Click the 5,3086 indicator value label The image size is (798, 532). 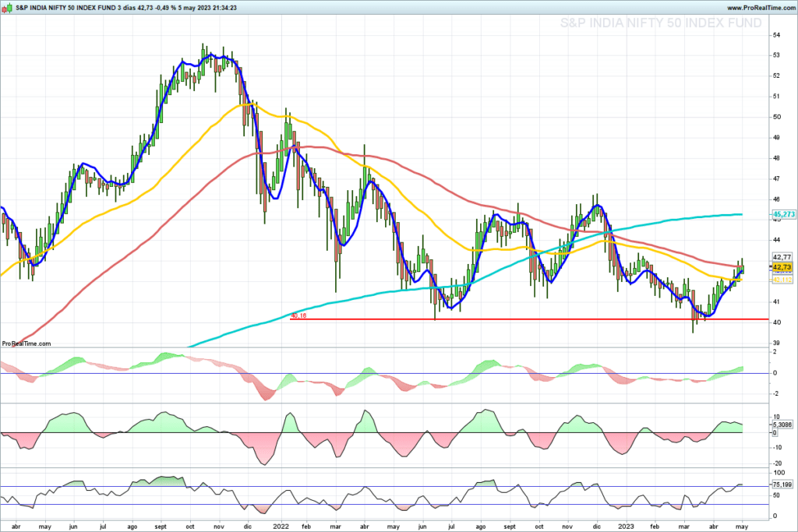pyautogui.click(x=782, y=425)
